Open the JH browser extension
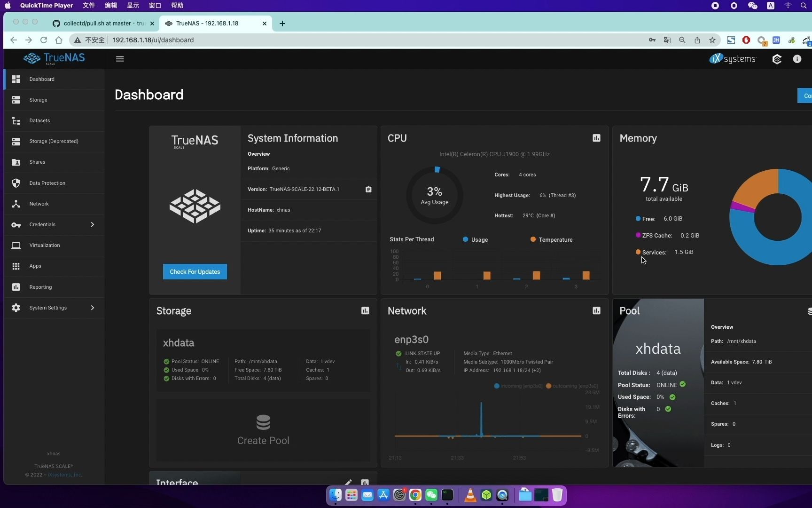 tap(776, 40)
